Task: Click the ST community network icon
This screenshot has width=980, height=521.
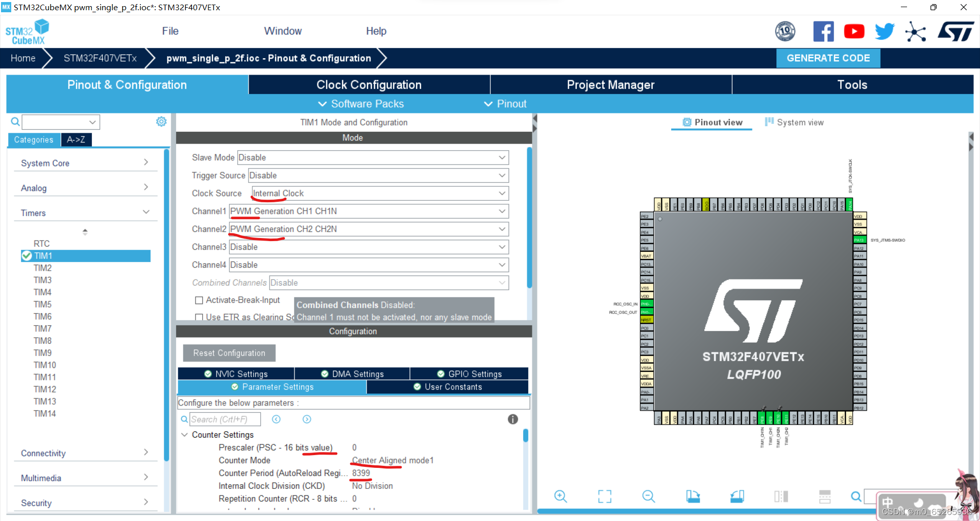Action: [x=916, y=32]
